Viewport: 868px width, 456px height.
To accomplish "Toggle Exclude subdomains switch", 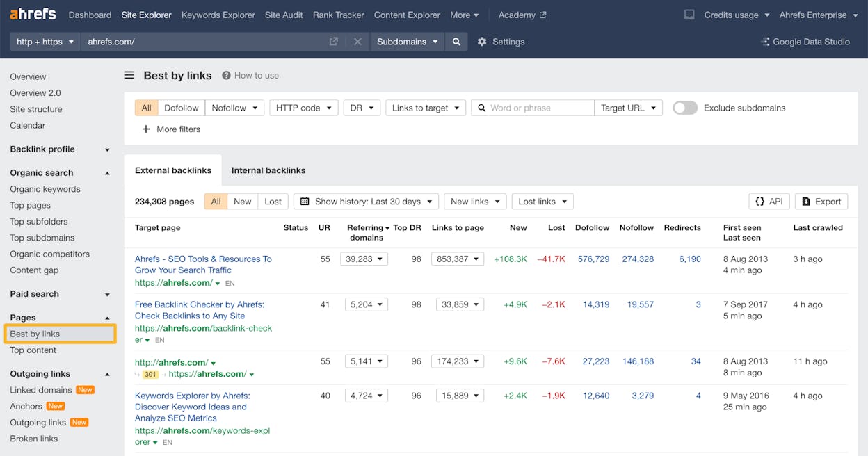I will (685, 108).
